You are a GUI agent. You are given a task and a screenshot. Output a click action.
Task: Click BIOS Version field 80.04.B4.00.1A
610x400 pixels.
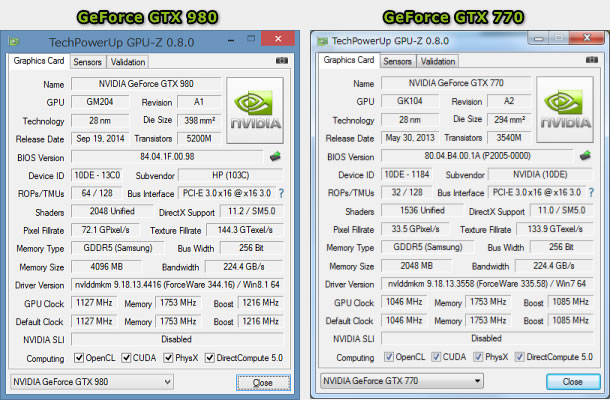(x=477, y=156)
